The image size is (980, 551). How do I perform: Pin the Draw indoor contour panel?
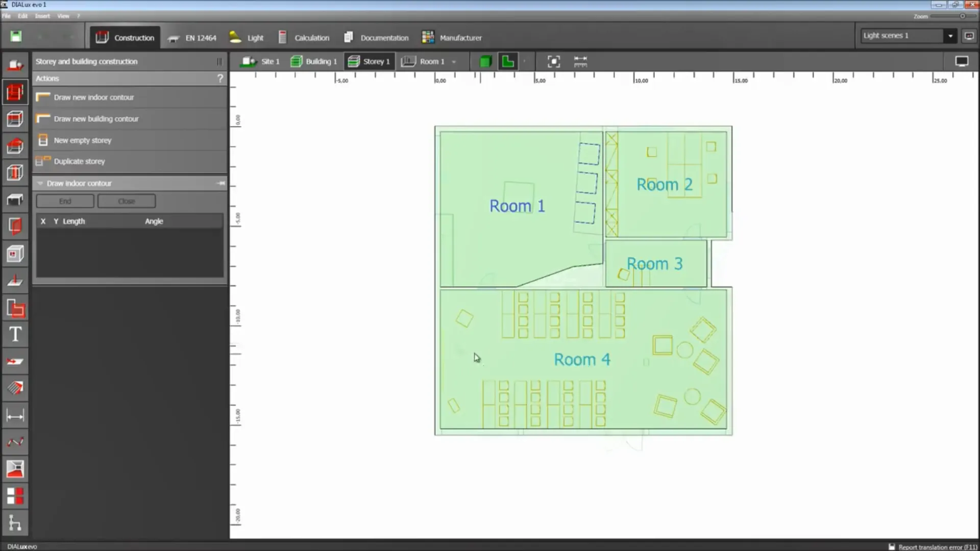[220, 183]
